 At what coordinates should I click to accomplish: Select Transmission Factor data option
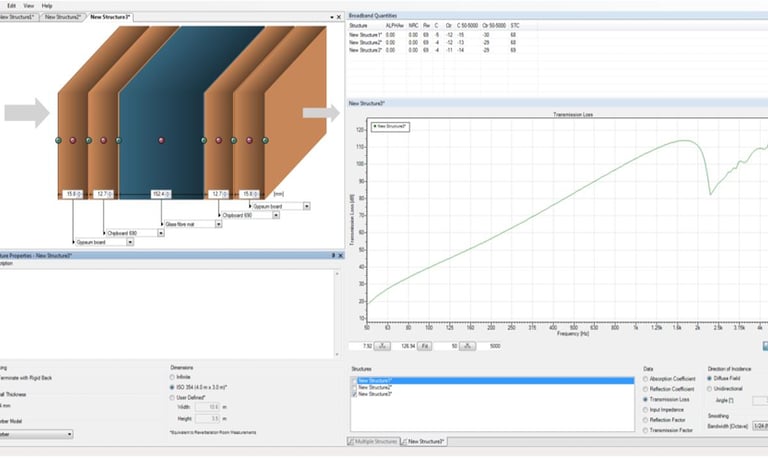coord(646,430)
